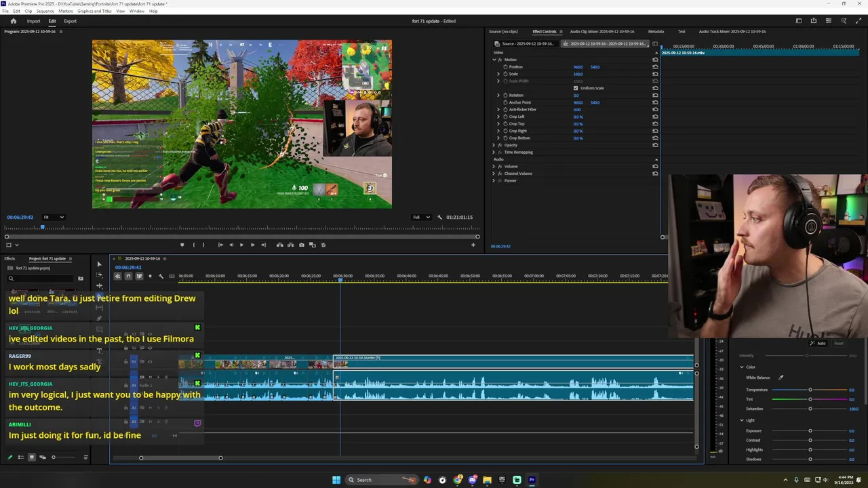The height and width of the screenshot is (488, 868).
Task: Toggle Uniform Scale checkbox
Action: tap(576, 88)
